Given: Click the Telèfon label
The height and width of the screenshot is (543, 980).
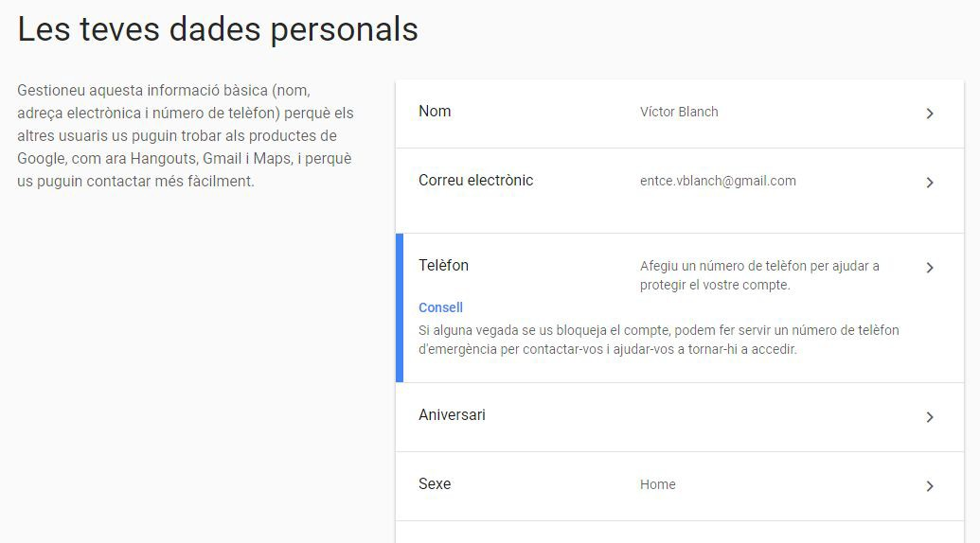Looking at the screenshot, I should pyautogui.click(x=443, y=266).
